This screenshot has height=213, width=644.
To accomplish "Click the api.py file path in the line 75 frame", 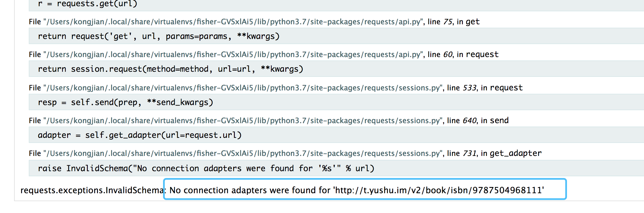I will 233,22.
